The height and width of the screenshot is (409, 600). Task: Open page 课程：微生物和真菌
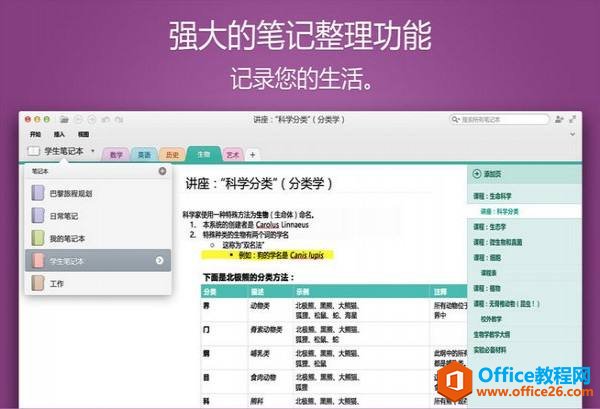(524, 242)
